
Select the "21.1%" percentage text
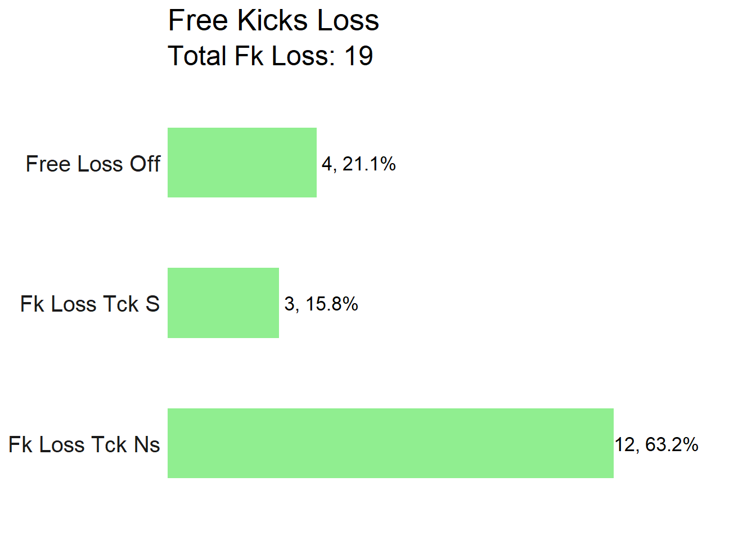pyautogui.click(x=369, y=164)
